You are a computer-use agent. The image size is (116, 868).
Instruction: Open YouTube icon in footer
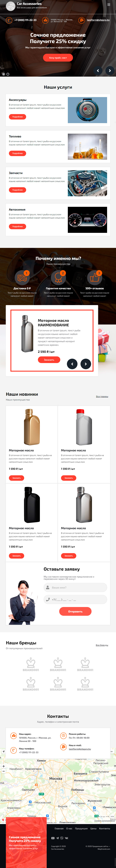point(53,838)
